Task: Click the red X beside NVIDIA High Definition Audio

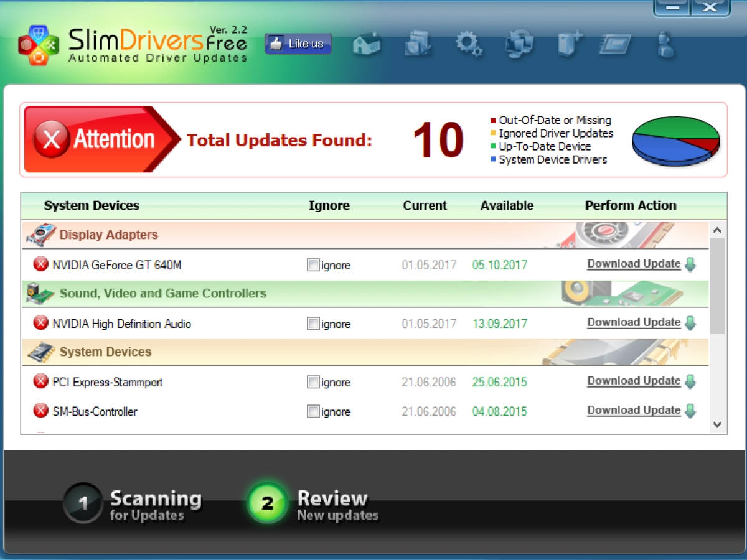Action: tap(40, 323)
